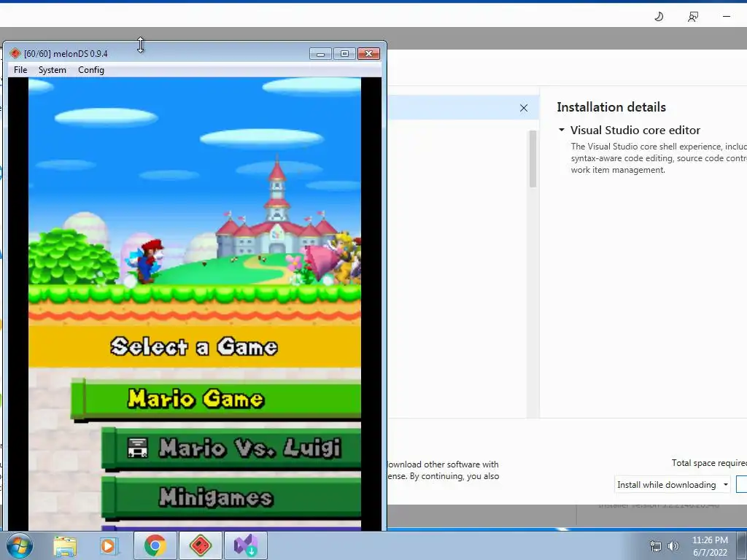Open the System menu in melonDS
Viewport: 747px width, 560px height.
pyautogui.click(x=53, y=70)
